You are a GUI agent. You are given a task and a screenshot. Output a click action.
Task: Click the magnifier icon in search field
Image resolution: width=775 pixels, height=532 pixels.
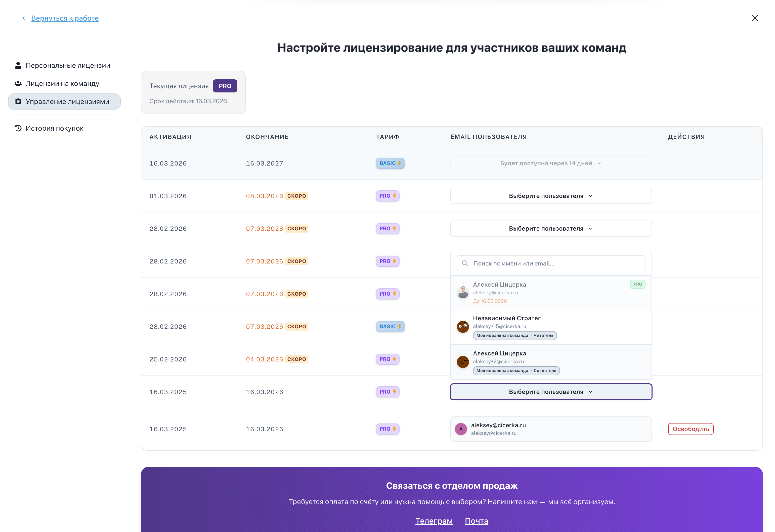point(465,263)
